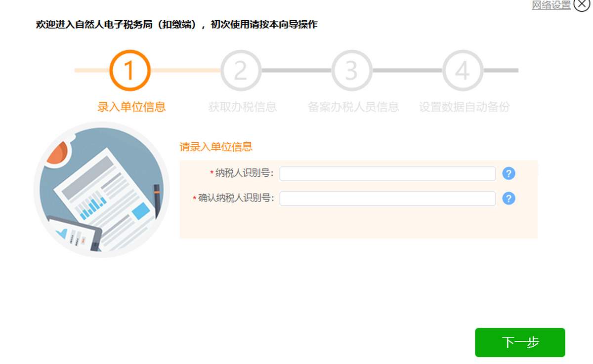Focus the 确认纳税人识别号 input field
Image resolution: width=593 pixels, height=364 pixels.
(387, 199)
